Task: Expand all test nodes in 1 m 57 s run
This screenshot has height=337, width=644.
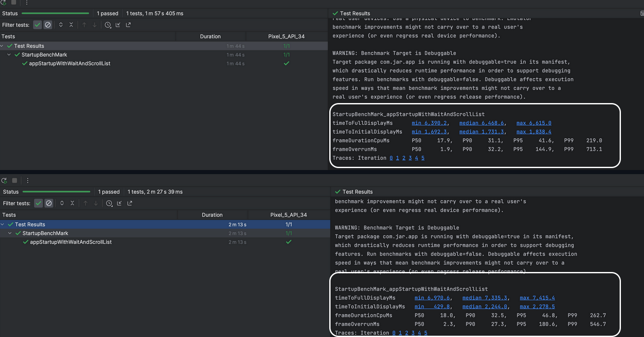Action: [61, 25]
